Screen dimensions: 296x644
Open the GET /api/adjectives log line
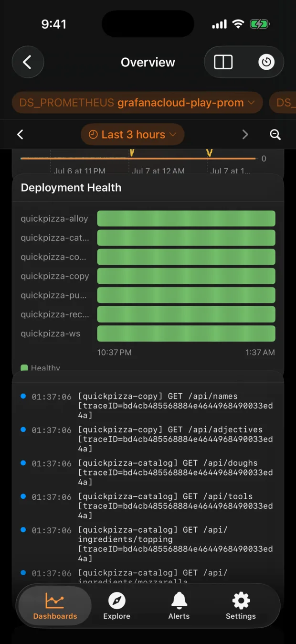(x=148, y=440)
